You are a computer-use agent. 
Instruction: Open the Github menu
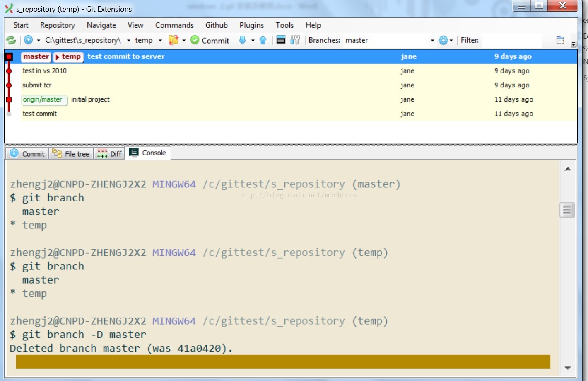coord(217,25)
